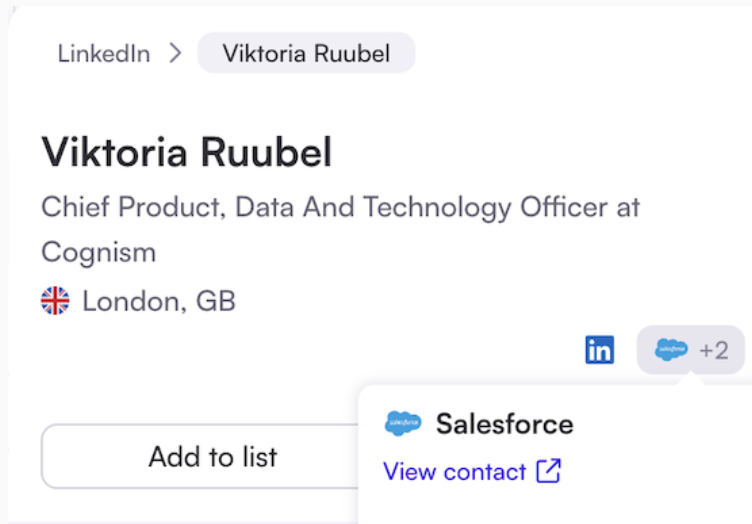
Task: Open the LinkedIn profile icon
Action: (599, 349)
